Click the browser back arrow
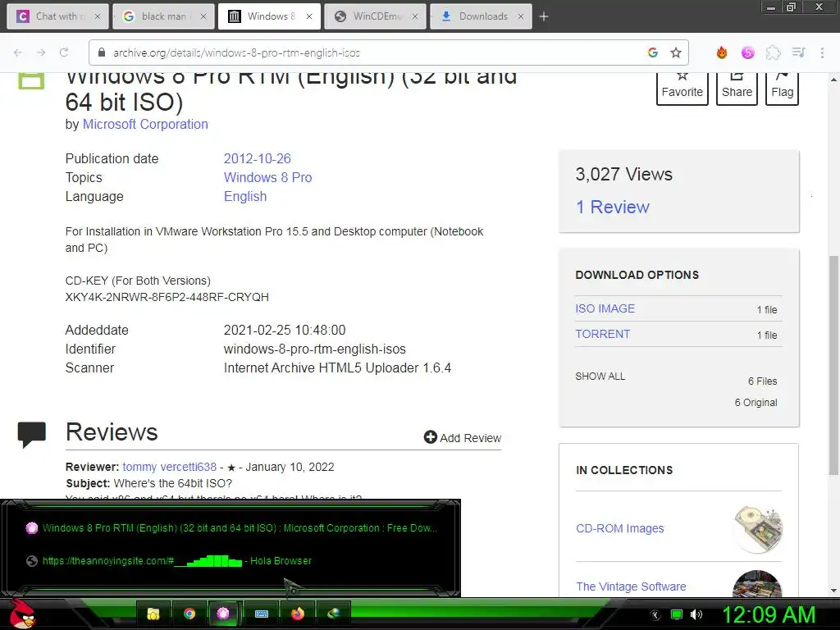This screenshot has width=840, height=630. point(18,52)
